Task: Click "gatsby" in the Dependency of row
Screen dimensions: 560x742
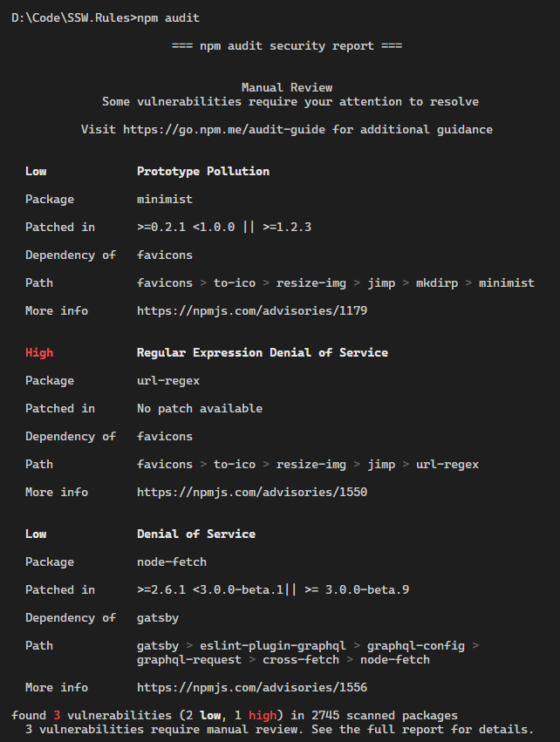Action: [x=158, y=617]
